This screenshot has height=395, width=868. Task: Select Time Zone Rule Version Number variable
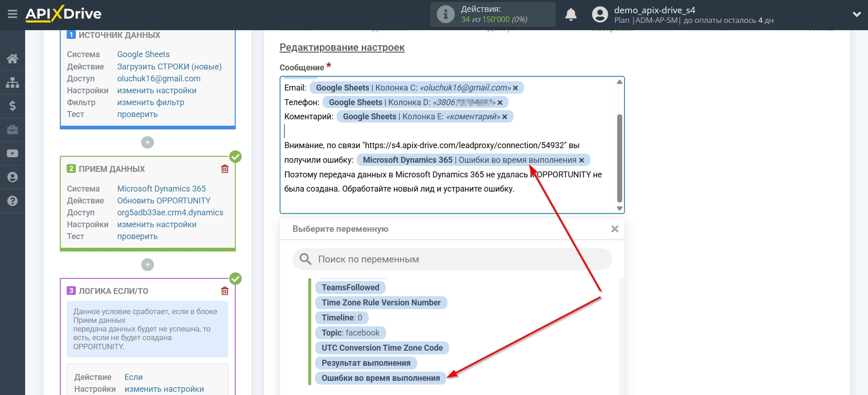click(x=381, y=303)
